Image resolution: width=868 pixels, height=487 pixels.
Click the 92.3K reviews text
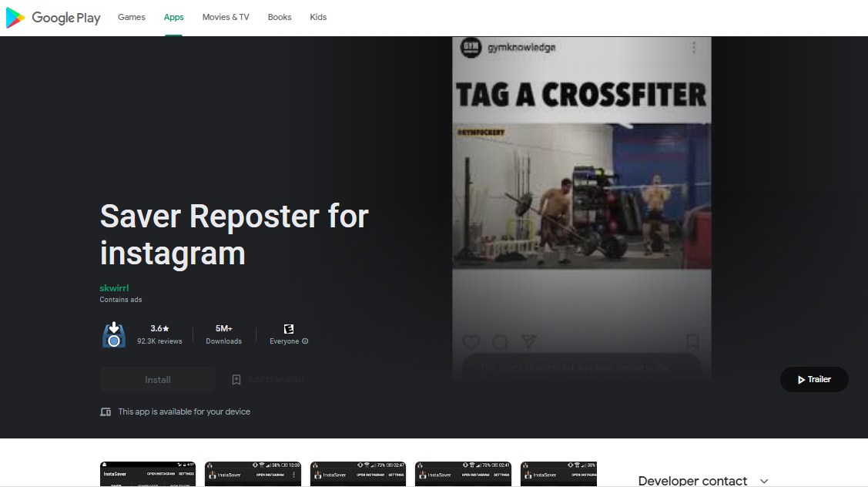coord(159,341)
